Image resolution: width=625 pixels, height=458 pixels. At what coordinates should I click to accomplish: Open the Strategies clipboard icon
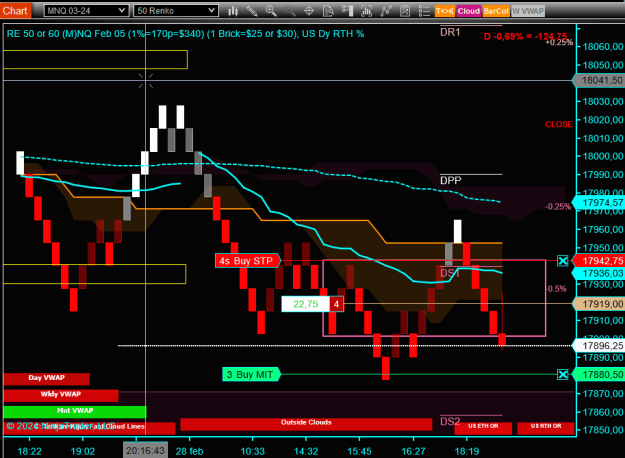pos(405,11)
